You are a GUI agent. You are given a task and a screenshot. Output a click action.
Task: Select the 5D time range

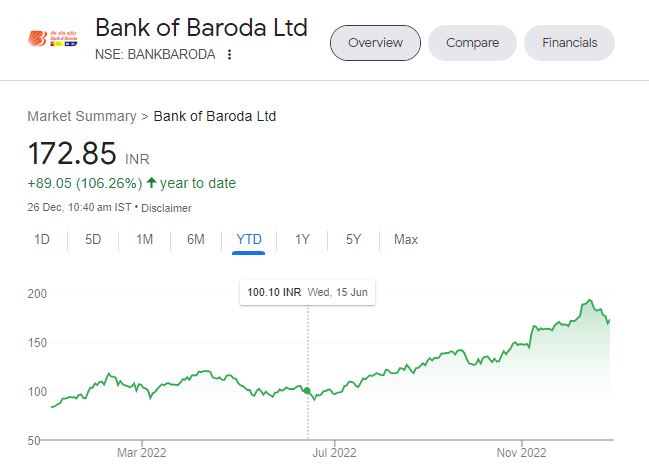[x=93, y=239]
